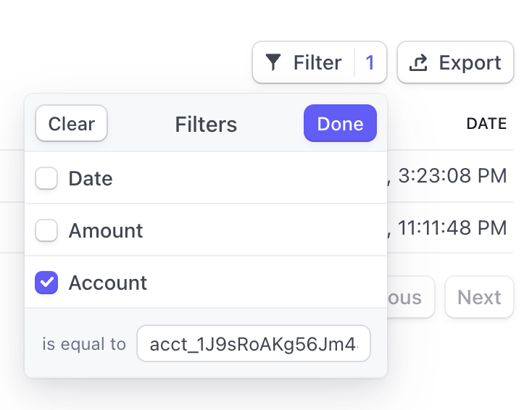This screenshot has width=532, height=410.
Task: Click the active filter count badge
Action: click(x=370, y=63)
